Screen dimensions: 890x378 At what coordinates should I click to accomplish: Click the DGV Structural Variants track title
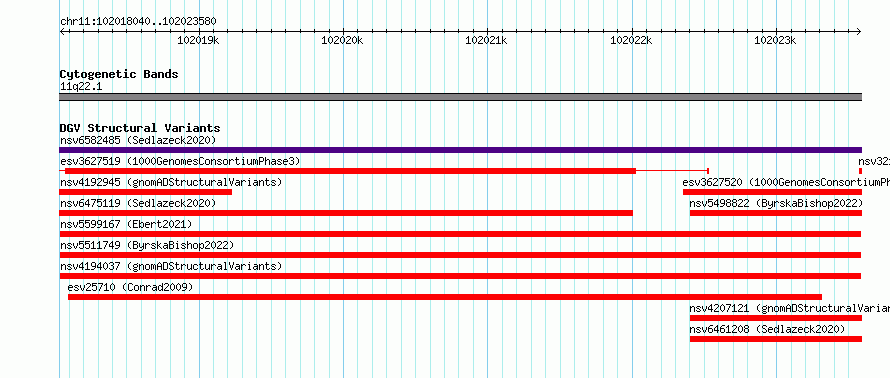point(140,128)
